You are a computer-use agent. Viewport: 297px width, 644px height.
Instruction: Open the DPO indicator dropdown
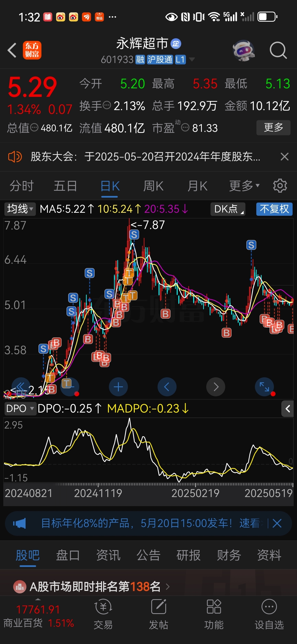(x=20, y=408)
